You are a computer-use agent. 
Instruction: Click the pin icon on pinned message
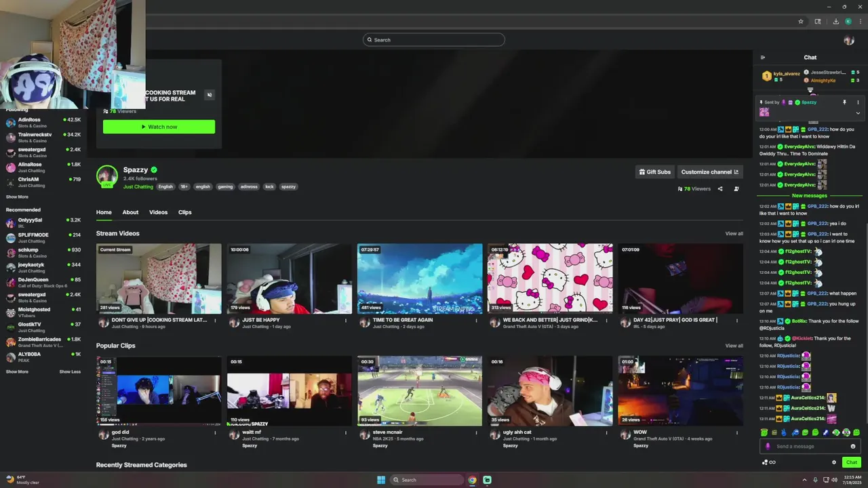coord(844,102)
